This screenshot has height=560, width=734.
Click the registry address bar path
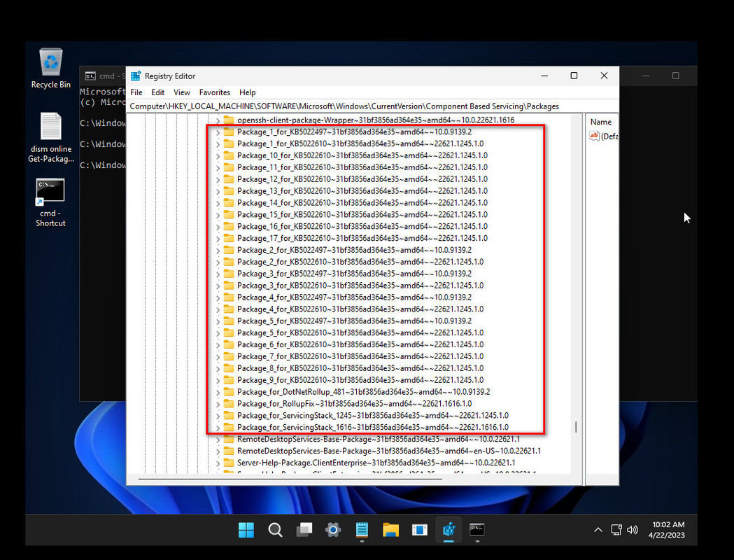tap(373, 106)
